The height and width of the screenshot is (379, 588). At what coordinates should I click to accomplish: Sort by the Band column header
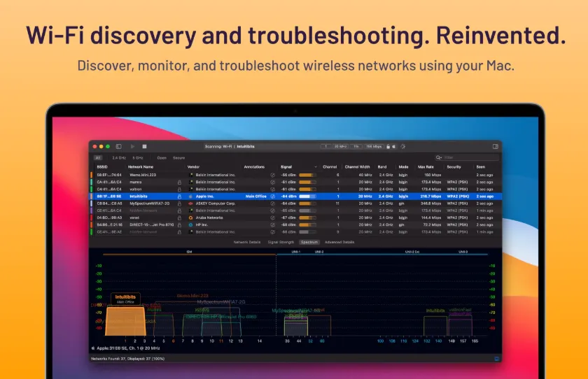382,167
